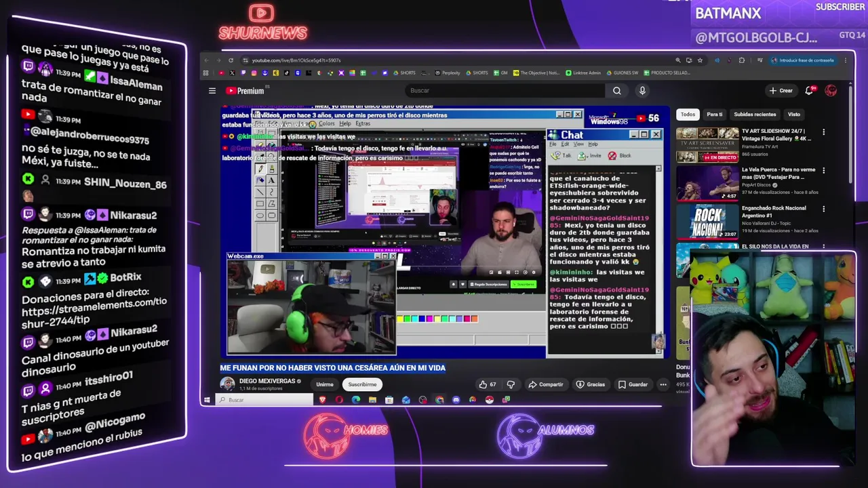The height and width of the screenshot is (488, 868).
Task: Click the Compartir button
Action: pyautogui.click(x=546, y=384)
